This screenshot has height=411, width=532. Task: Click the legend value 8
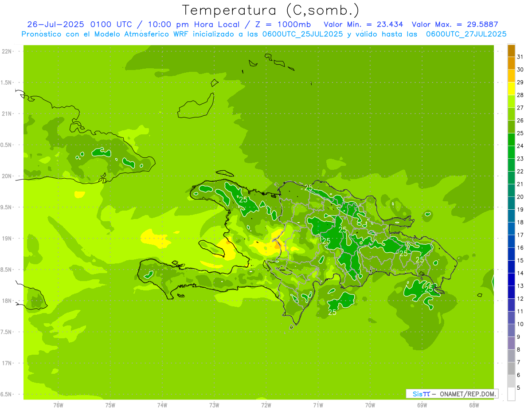(519, 350)
